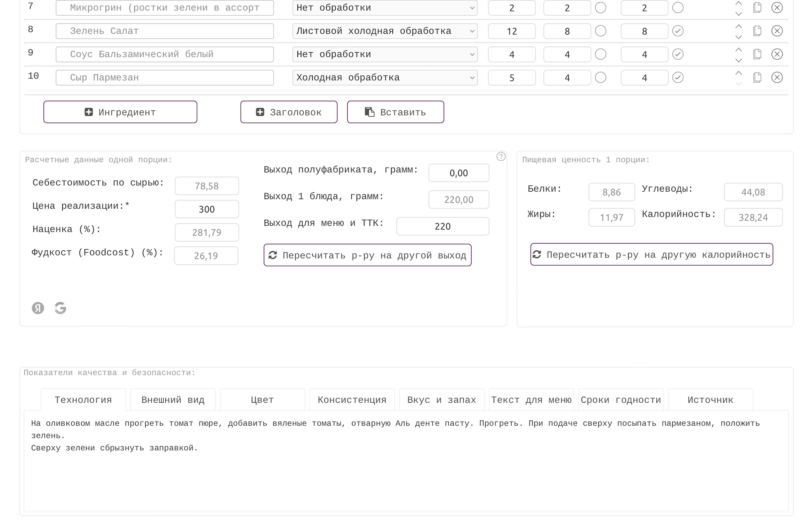Image resolution: width=812 pixels, height=523 pixels.
Task: Click Калорийность value 328,24
Action: point(753,217)
